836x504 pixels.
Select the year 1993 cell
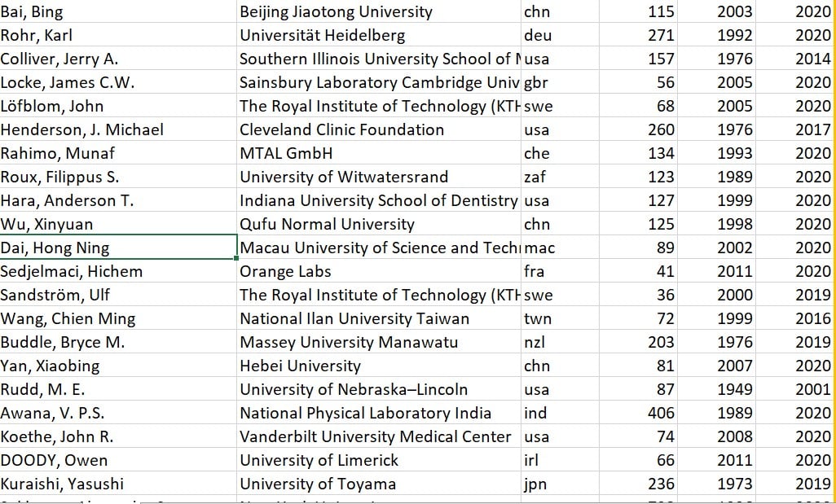(x=716, y=153)
